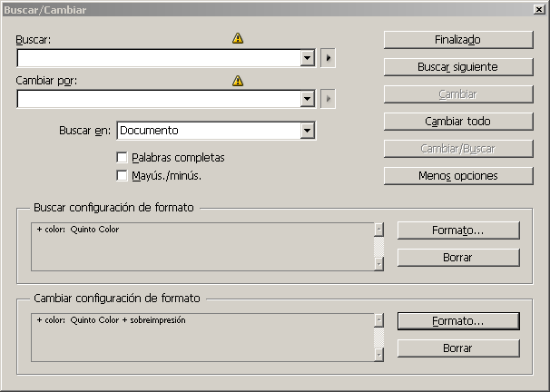Click inside the Buscar text field
The height and width of the screenshot is (392, 550).
[x=159, y=58]
